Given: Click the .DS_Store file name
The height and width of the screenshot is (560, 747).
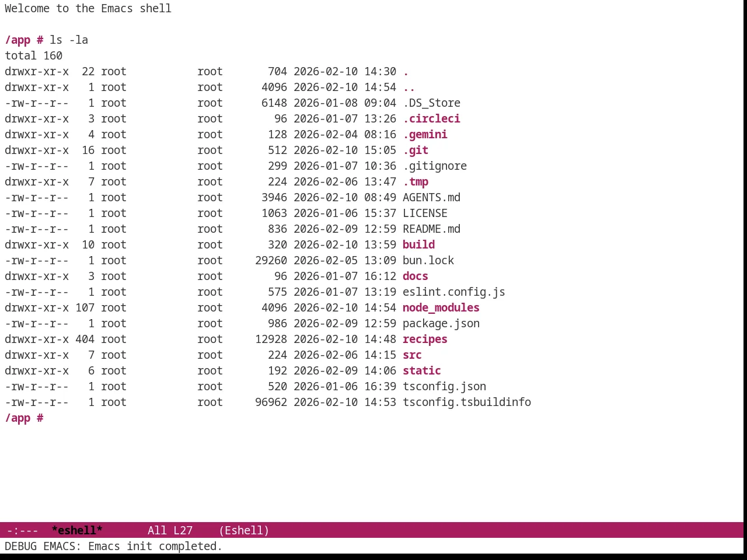Looking at the screenshot, I should click(x=431, y=103).
